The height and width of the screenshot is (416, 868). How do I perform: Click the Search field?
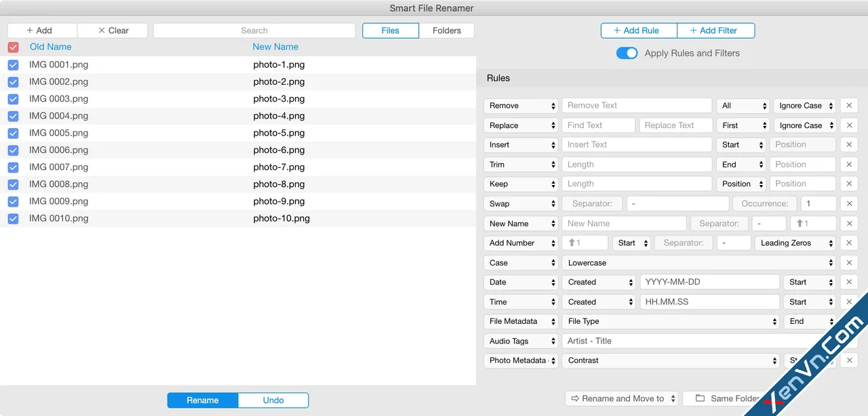[254, 30]
